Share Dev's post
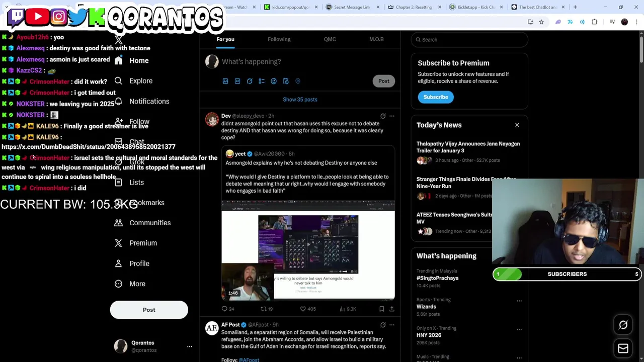The width and height of the screenshot is (644, 362). click(392, 309)
